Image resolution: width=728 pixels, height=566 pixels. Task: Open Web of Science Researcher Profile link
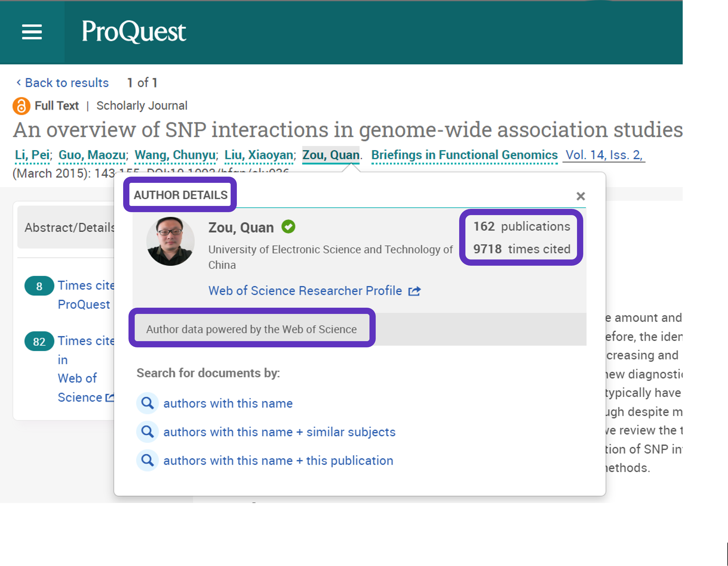(x=305, y=291)
